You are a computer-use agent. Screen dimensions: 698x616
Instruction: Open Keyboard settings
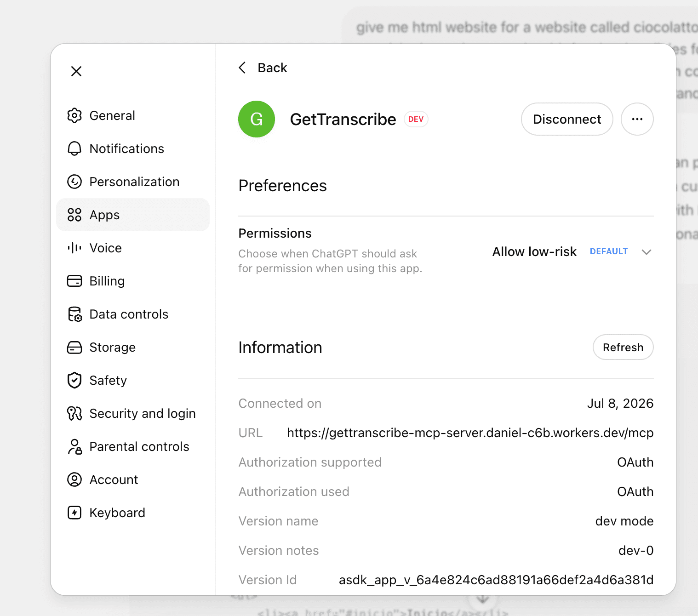133,513
